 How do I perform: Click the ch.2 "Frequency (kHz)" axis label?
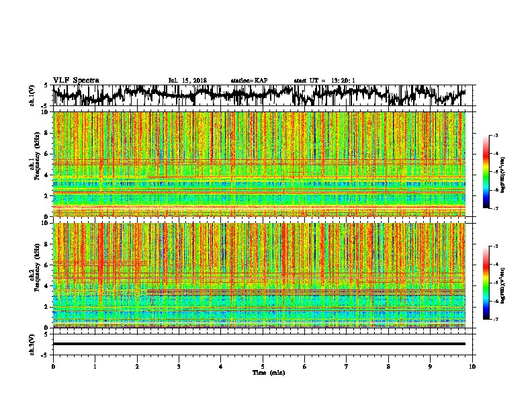tap(37, 267)
